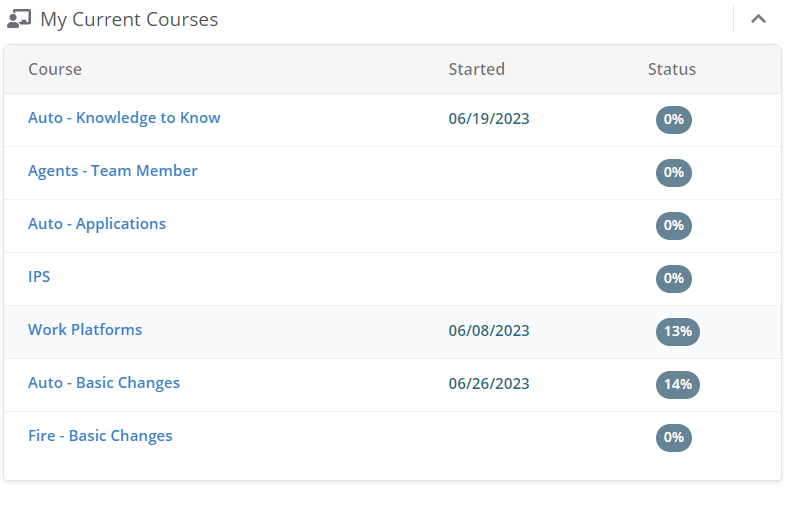Click the Status column header
Image resolution: width=801 pixels, height=511 pixels.
click(672, 69)
